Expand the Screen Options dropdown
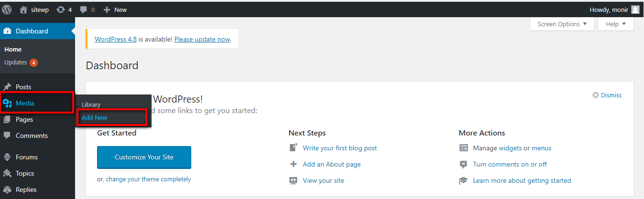The height and width of the screenshot is (199, 644). (562, 24)
